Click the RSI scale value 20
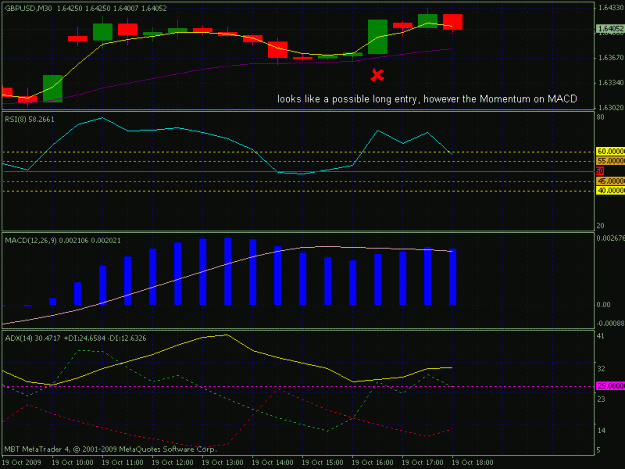The height and width of the screenshot is (469, 625). (x=600, y=226)
